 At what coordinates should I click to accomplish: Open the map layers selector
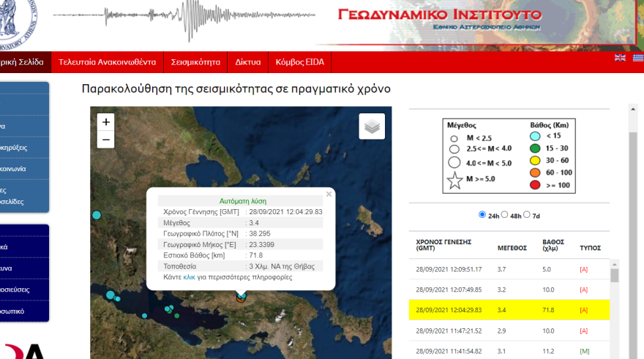pos(372,126)
